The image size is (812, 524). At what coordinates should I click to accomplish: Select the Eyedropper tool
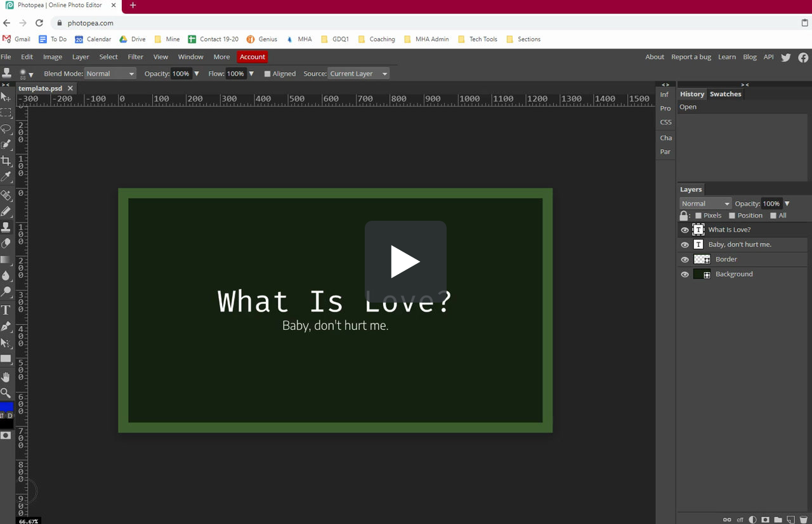tap(6, 177)
